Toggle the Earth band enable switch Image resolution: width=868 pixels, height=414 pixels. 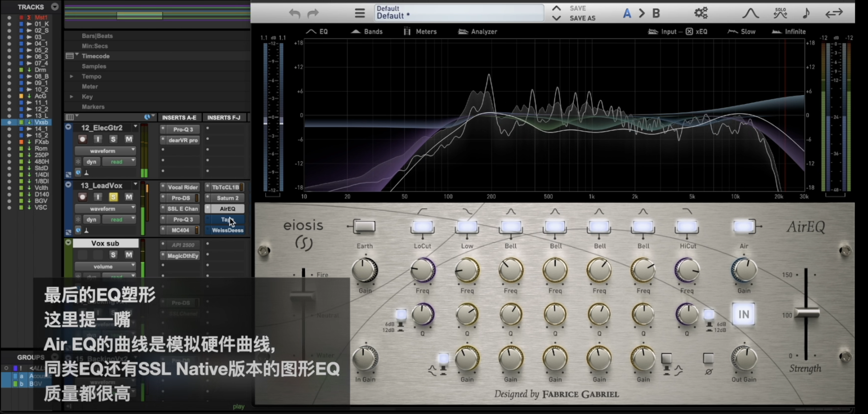(365, 227)
